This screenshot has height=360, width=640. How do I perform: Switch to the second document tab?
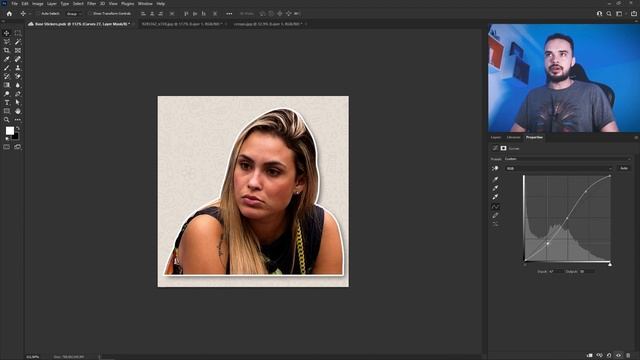[x=181, y=24]
